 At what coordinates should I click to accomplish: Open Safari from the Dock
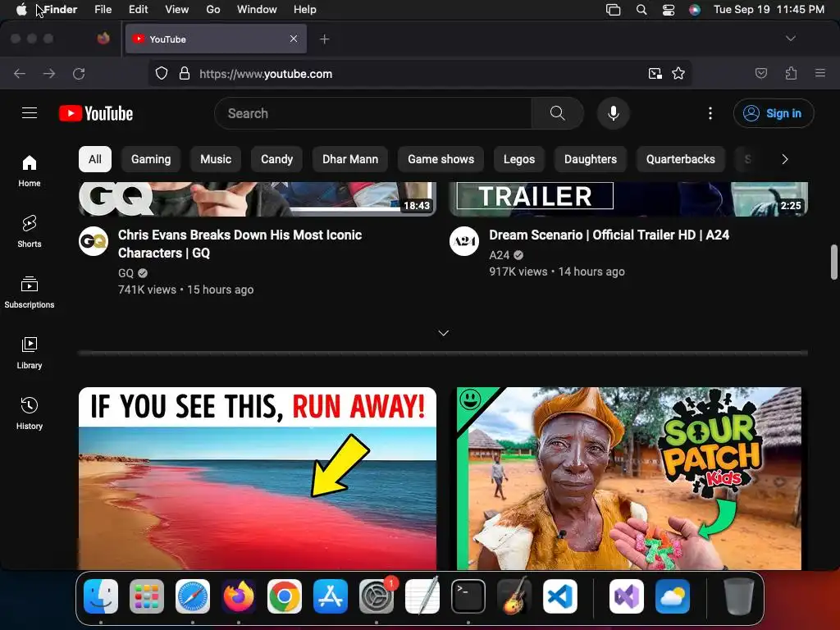193,596
